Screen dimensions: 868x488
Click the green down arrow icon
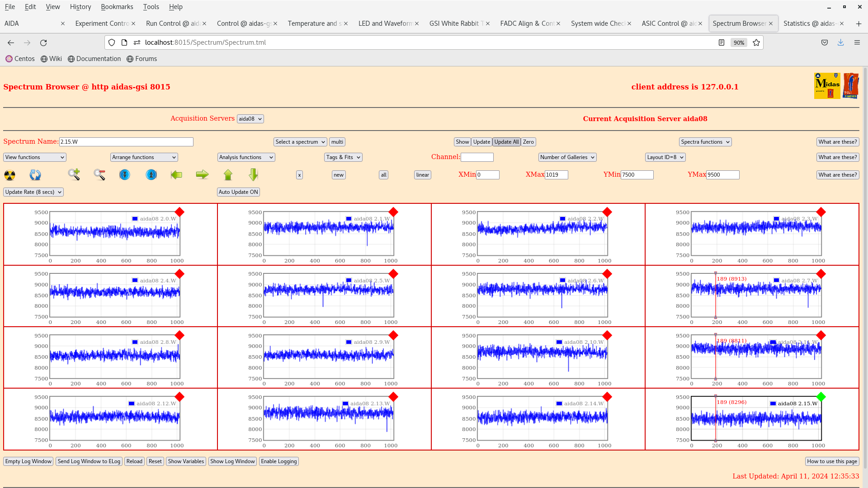253,175
